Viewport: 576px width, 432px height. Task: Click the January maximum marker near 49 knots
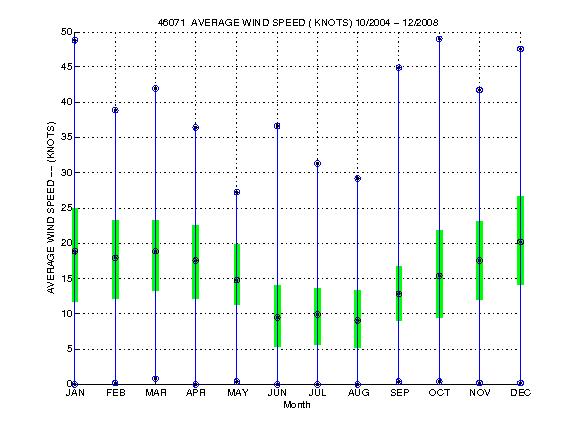click(x=75, y=40)
